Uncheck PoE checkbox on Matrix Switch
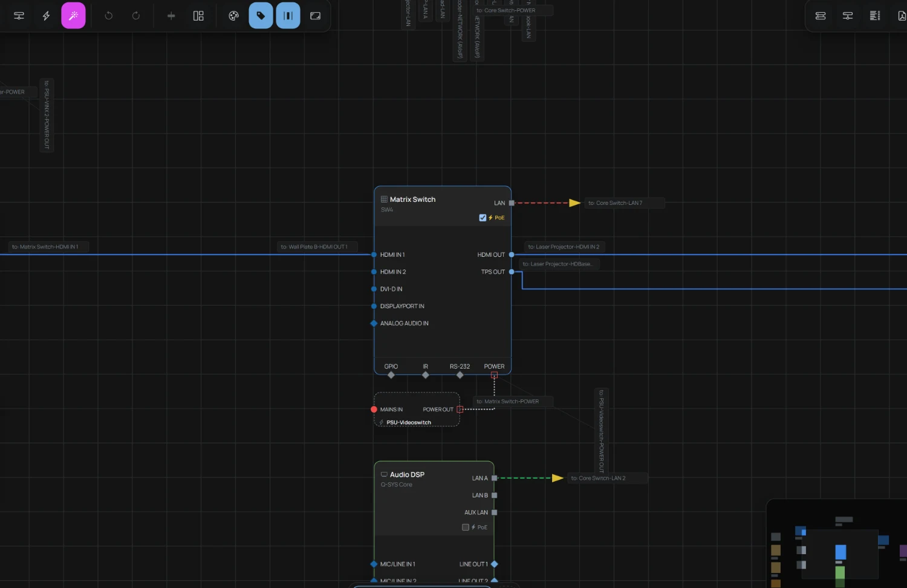 point(483,218)
